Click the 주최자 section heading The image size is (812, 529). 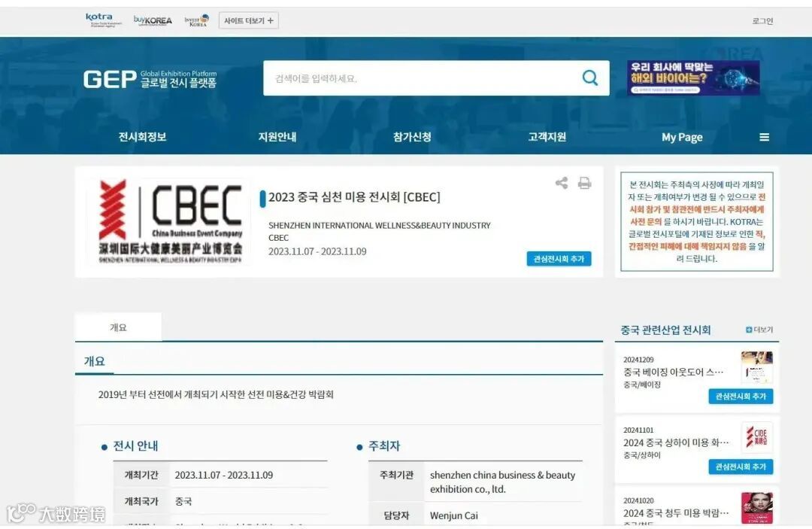point(384,445)
